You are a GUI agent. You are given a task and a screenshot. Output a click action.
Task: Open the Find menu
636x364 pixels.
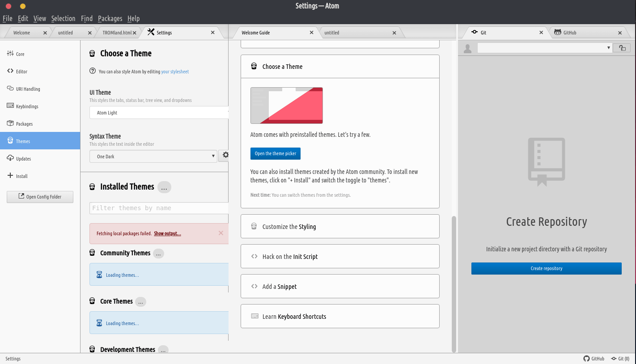click(87, 18)
